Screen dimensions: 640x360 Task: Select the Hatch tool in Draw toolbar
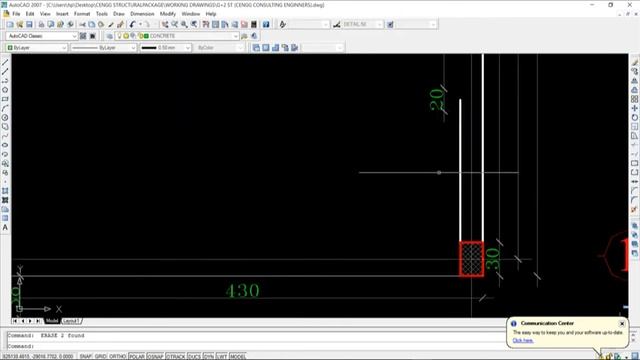[5, 191]
